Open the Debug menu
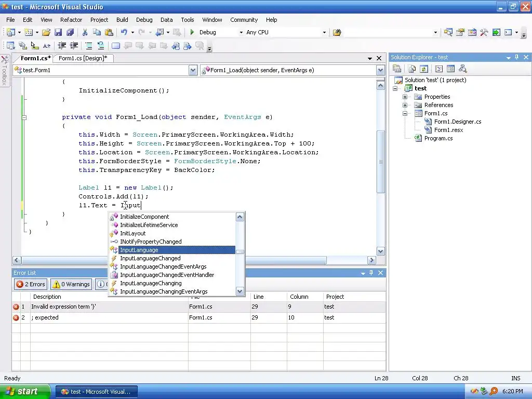532x399 pixels. pos(144,20)
